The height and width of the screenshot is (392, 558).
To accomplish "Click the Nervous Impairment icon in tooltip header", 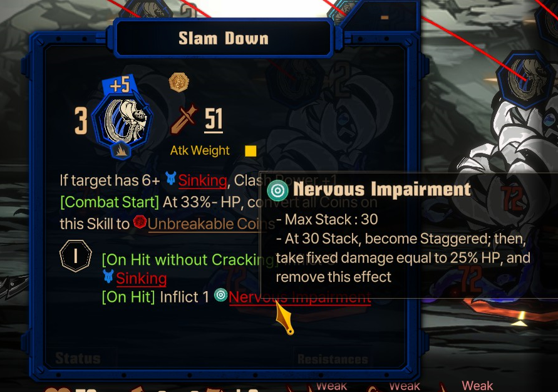I will pyautogui.click(x=277, y=190).
